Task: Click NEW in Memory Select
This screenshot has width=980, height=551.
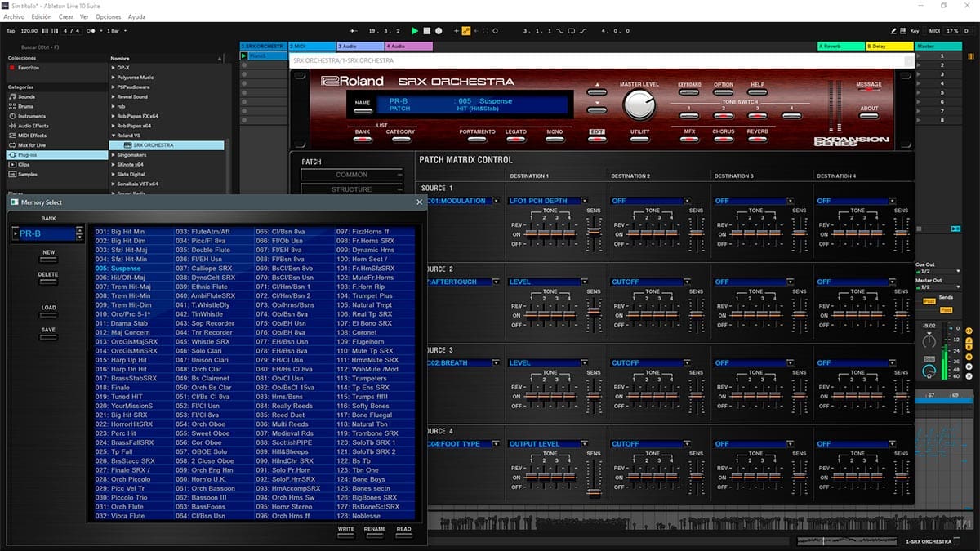Action: (x=48, y=260)
